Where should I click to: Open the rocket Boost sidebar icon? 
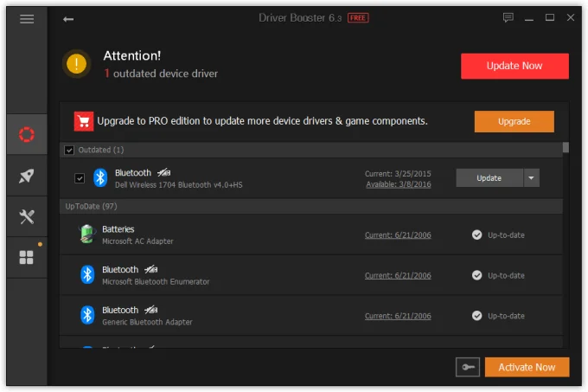pyautogui.click(x=27, y=177)
